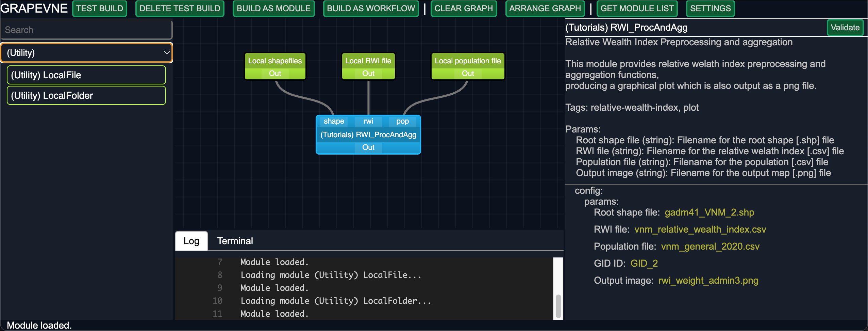Click the log panel scrollbar thumb
Image resolution: width=868 pixels, height=331 pixels.
558,306
